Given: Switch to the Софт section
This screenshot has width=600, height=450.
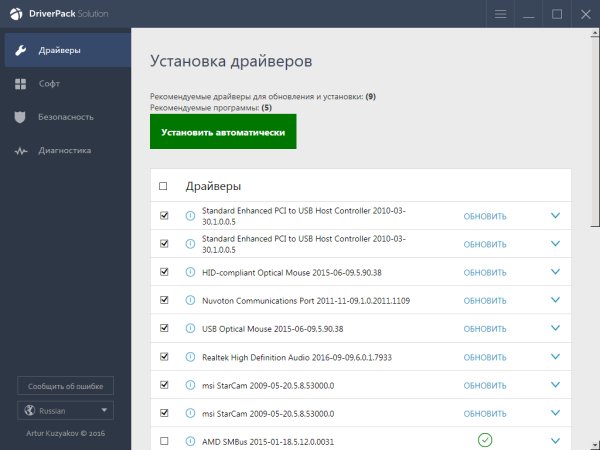Looking at the screenshot, I should tap(50, 84).
